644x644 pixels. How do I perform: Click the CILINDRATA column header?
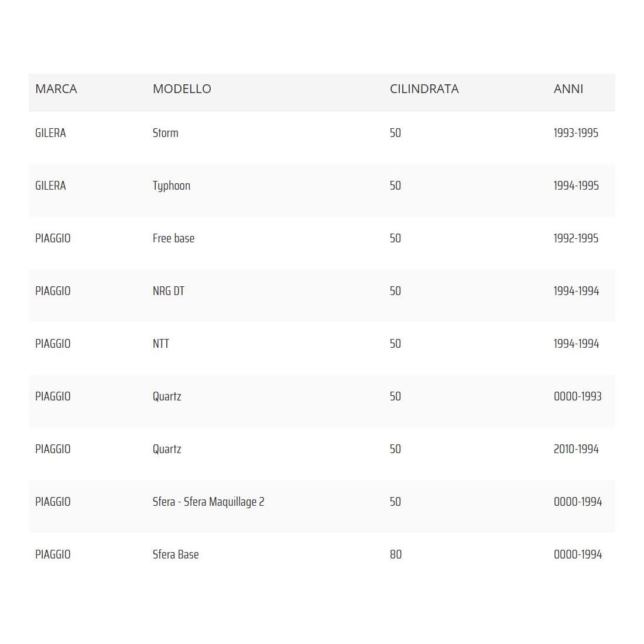(x=424, y=89)
